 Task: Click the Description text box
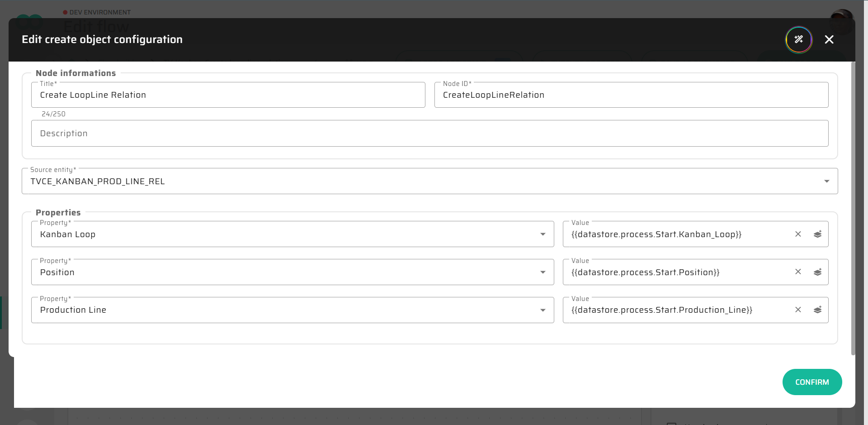[x=429, y=134]
